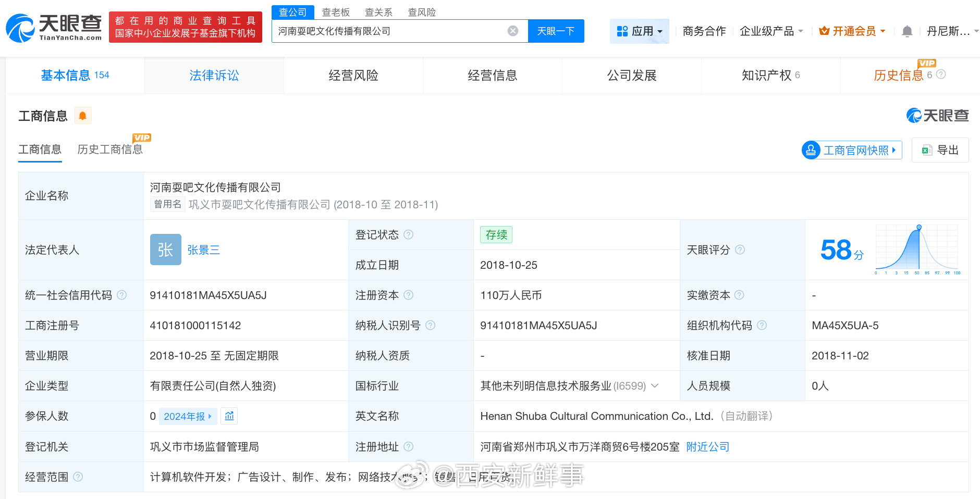Open legal representative 张景三 profile link

coord(203,250)
